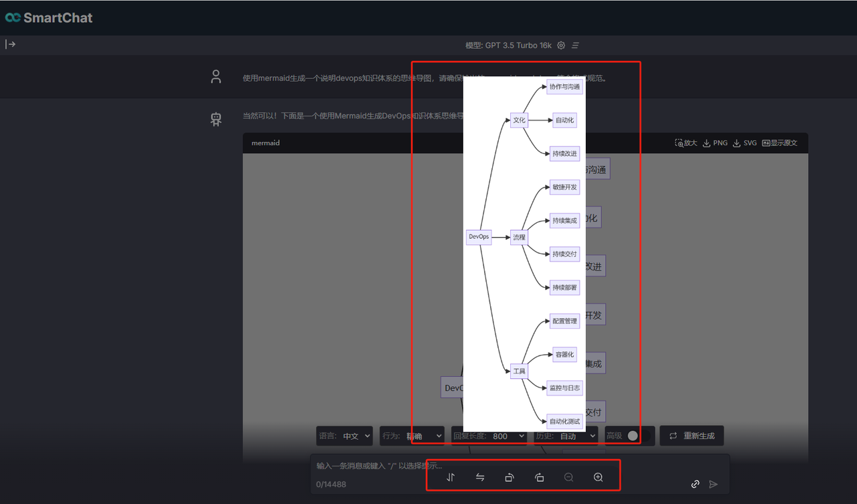This screenshot has width=857, height=504.
Task: Click the 自动化测试 node in preview
Action: point(564,422)
